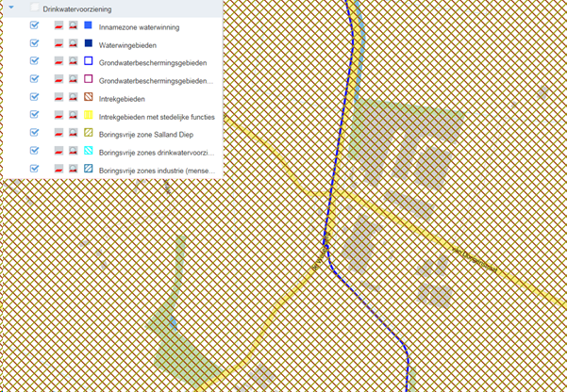Click magnifier icon for Boringsvrije zones drinkwatervoorzi…
567x392 pixels.
point(74,151)
